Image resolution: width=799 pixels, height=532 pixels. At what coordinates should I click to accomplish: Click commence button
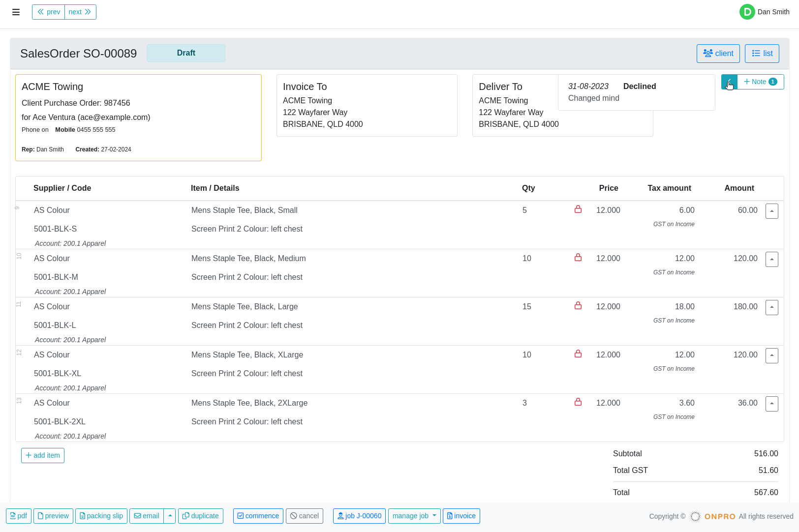(x=258, y=516)
